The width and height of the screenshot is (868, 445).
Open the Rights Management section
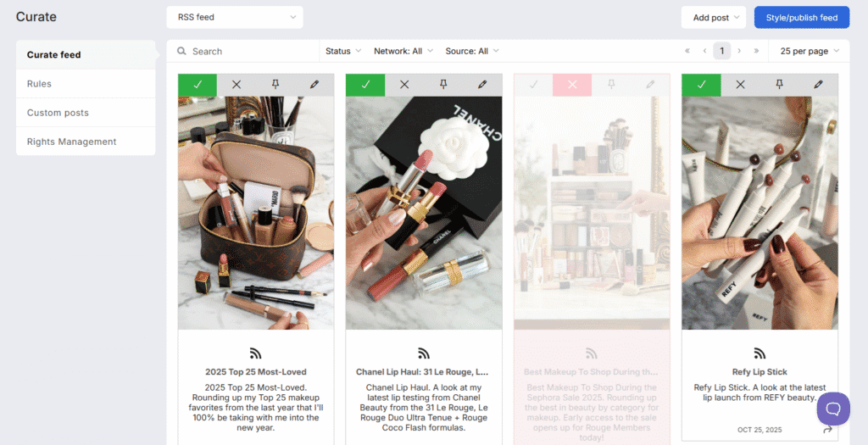tap(86, 142)
